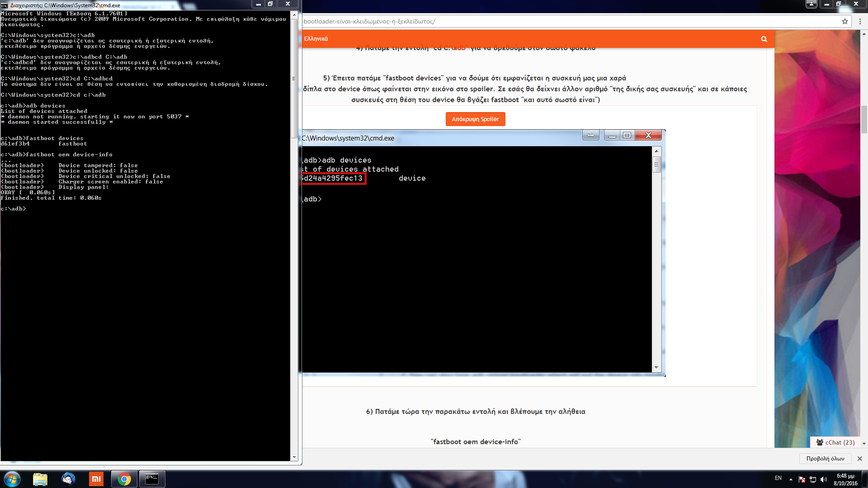Bookmark this page with the star icon
Screen dimensions: 868x488
(844, 21)
